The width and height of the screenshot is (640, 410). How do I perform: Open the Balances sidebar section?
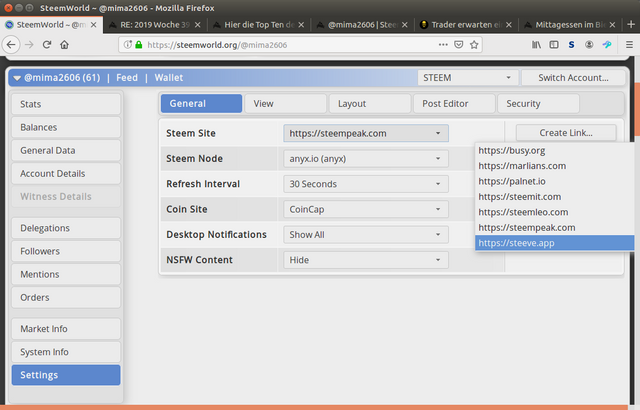coord(66,127)
